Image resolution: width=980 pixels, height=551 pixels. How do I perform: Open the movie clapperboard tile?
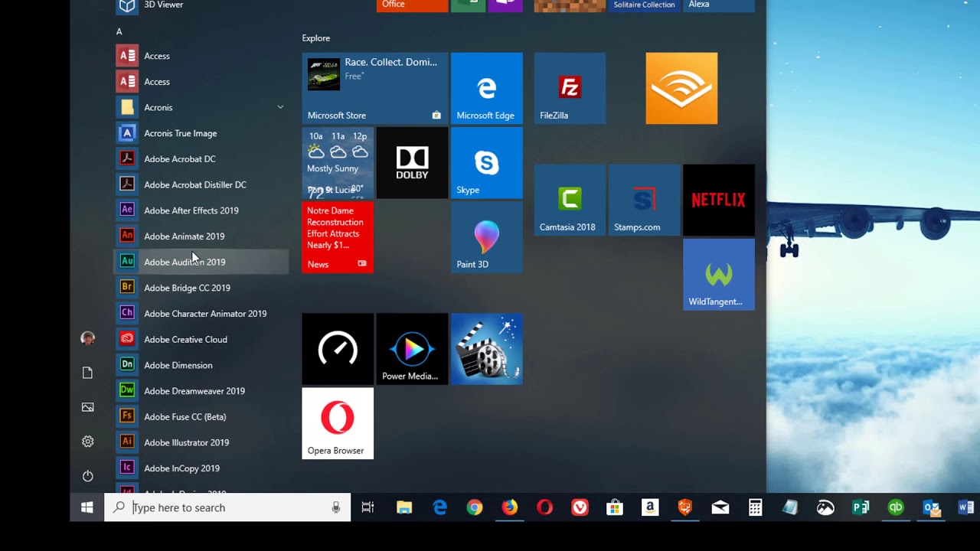coord(486,349)
